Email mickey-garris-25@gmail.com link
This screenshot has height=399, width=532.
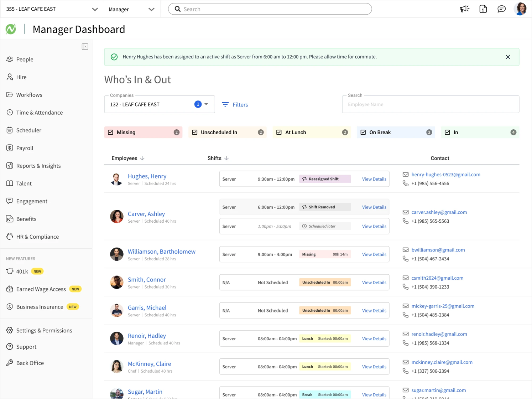tap(443, 306)
